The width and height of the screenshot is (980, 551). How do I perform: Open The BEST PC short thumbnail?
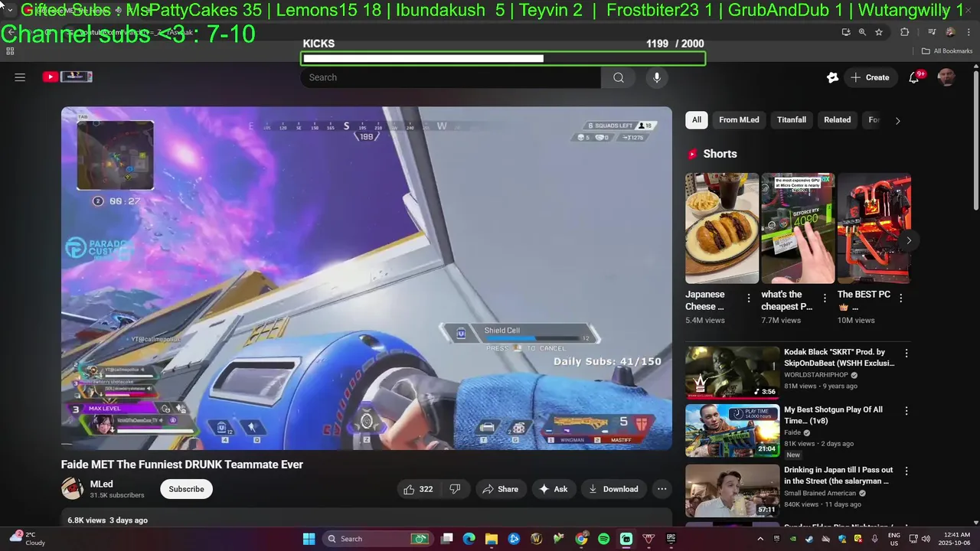point(874,228)
